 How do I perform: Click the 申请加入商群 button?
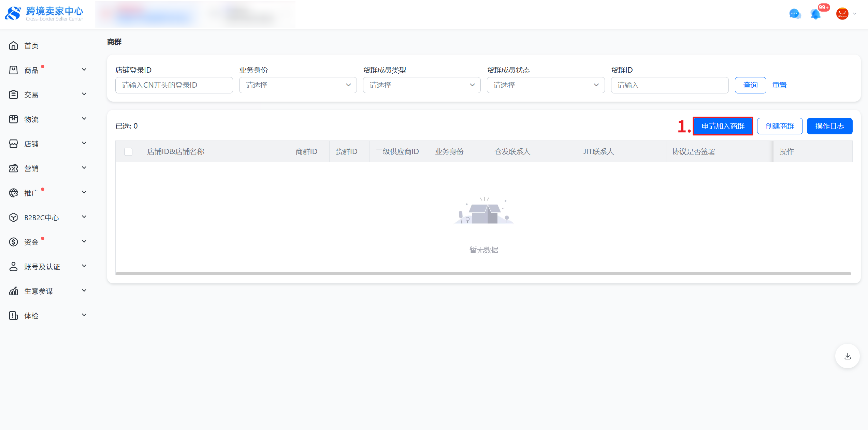pyautogui.click(x=723, y=126)
